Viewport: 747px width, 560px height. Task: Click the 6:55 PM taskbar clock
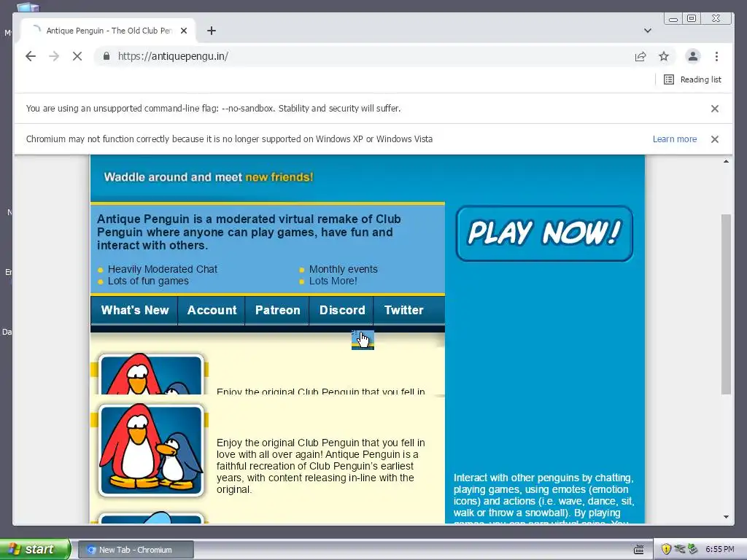(x=720, y=549)
